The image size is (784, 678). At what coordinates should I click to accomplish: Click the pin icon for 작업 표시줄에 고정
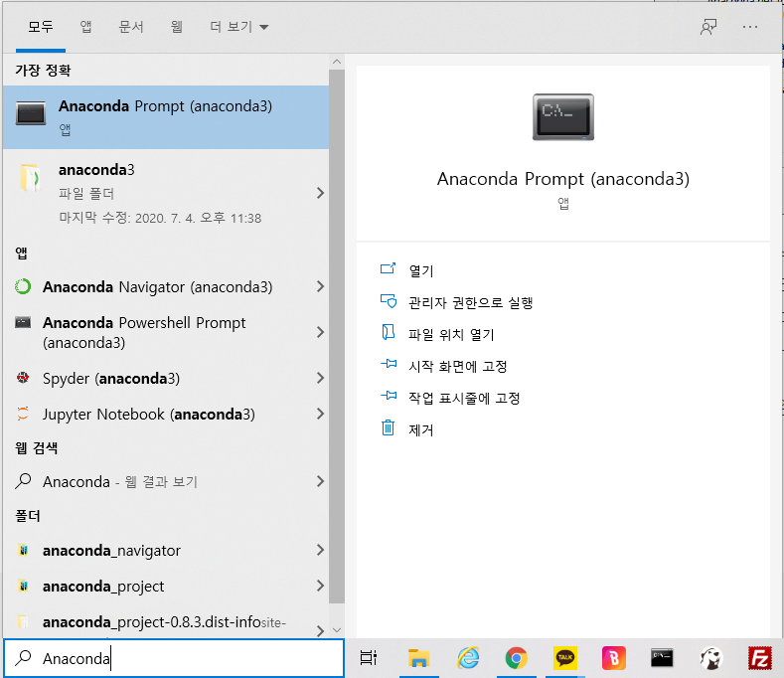tap(389, 397)
